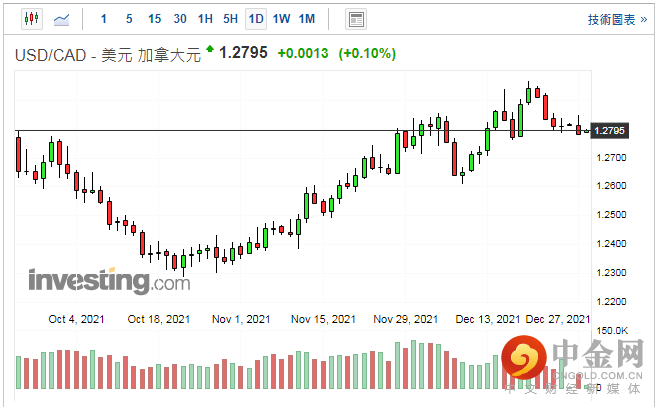Switch to the area line chart icon
The width and height of the screenshot is (658, 407).
(x=61, y=19)
